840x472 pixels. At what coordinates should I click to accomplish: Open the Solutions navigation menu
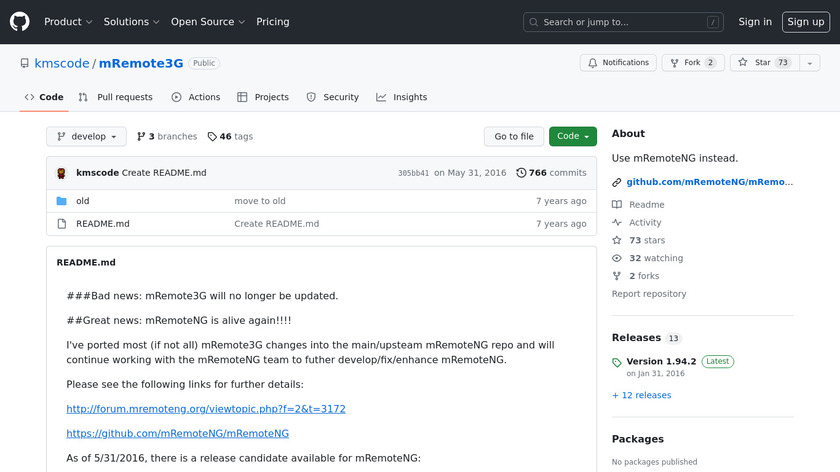pos(131,22)
